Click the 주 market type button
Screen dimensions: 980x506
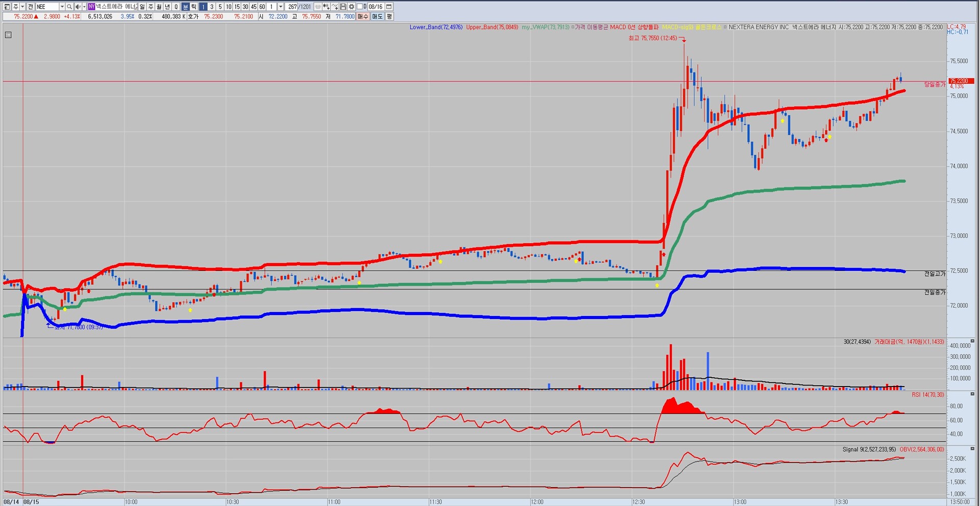[x=16, y=7]
